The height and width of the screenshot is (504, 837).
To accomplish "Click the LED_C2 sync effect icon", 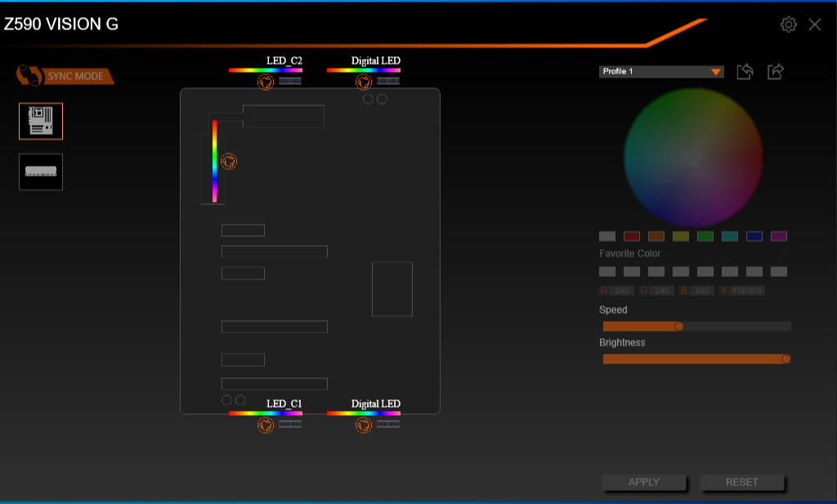I will coord(266,83).
